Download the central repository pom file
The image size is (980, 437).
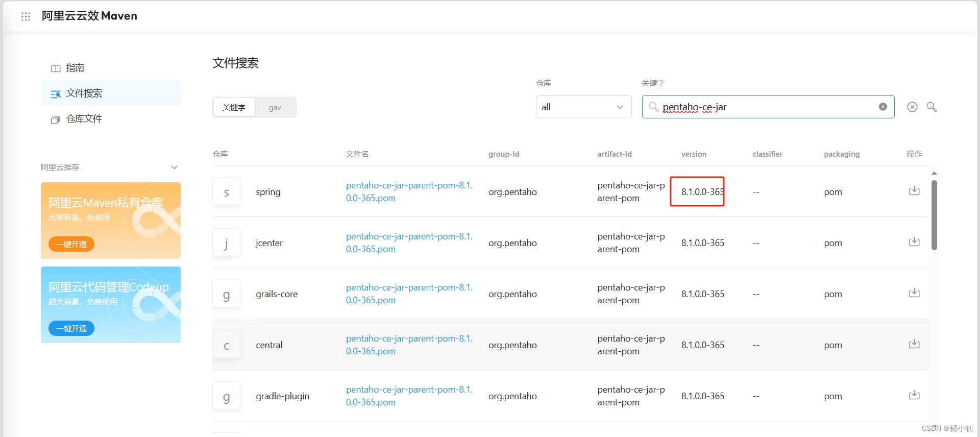click(x=914, y=344)
